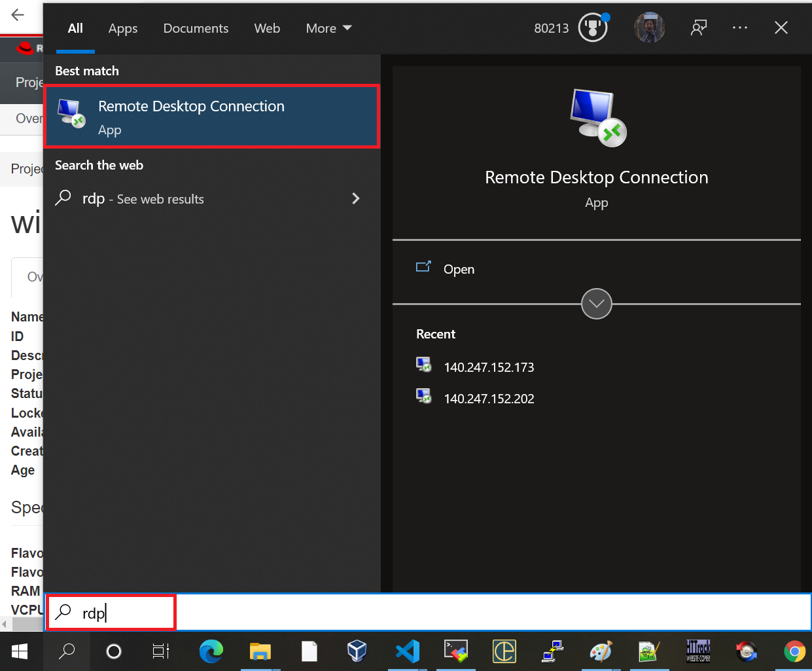Viewport: 812px width, 671px height.
Task: Click the search feedback icon
Action: pos(699,27)
